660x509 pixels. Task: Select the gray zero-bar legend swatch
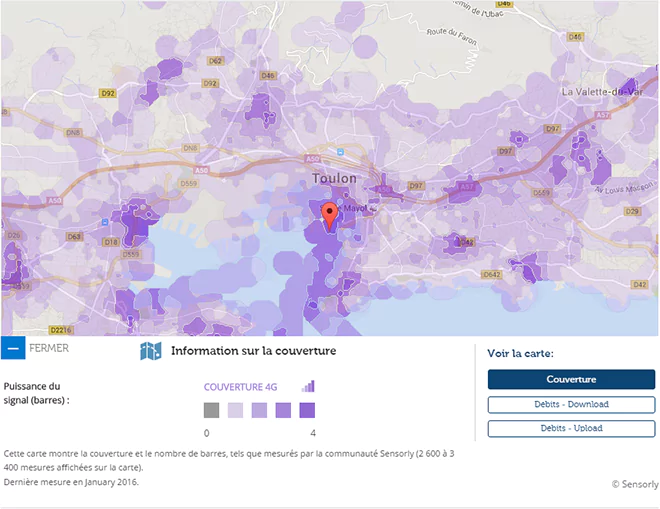click(x=211, y=410)
